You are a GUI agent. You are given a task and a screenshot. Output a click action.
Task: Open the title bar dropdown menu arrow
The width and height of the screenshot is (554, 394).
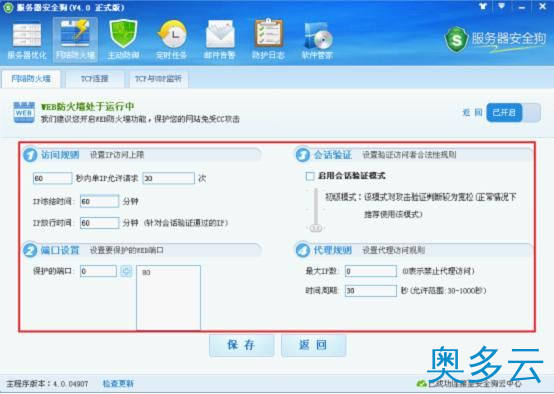coord(501,6)
